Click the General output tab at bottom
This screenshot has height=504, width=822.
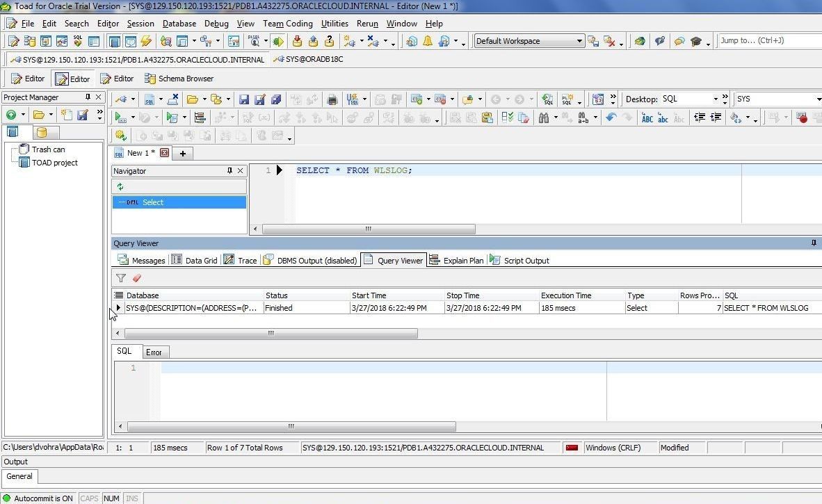click(x=19, y=476)
